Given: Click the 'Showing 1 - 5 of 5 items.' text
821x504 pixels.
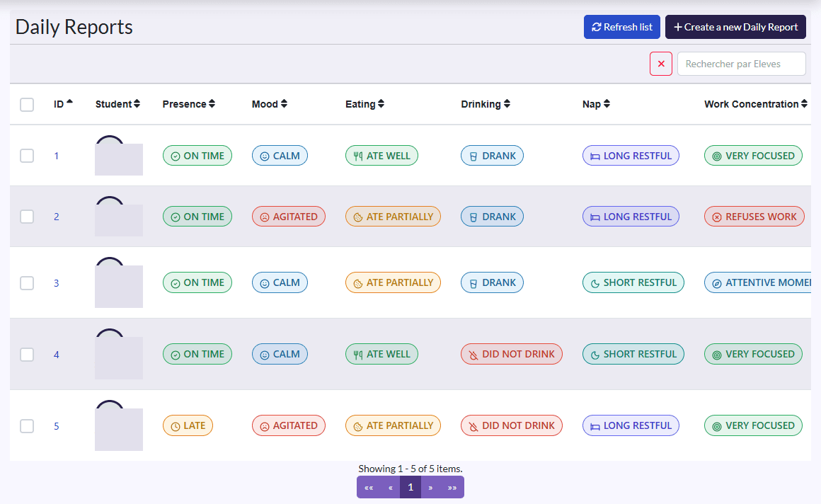Looking at the screenshot, I should [411, 469].
